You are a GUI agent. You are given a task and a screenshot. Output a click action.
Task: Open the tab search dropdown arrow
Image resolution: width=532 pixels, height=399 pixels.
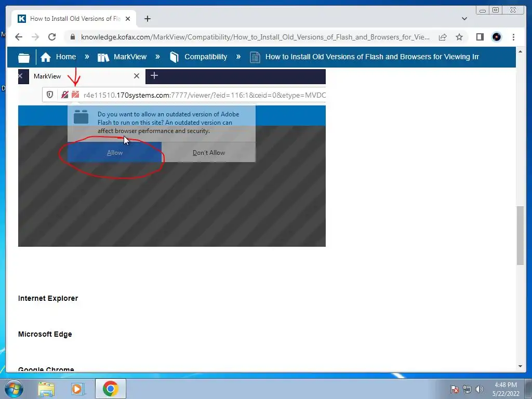point(464,19)
